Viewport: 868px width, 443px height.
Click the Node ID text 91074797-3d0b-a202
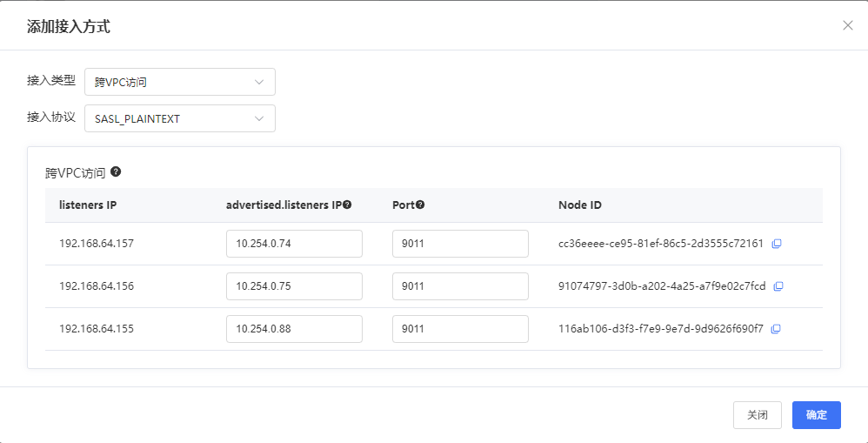tap(661, 286)
